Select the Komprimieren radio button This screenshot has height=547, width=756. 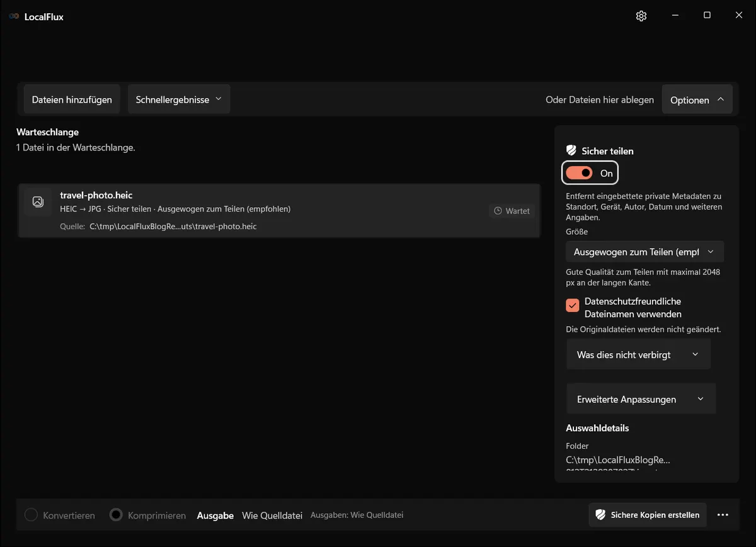[116, 515]
